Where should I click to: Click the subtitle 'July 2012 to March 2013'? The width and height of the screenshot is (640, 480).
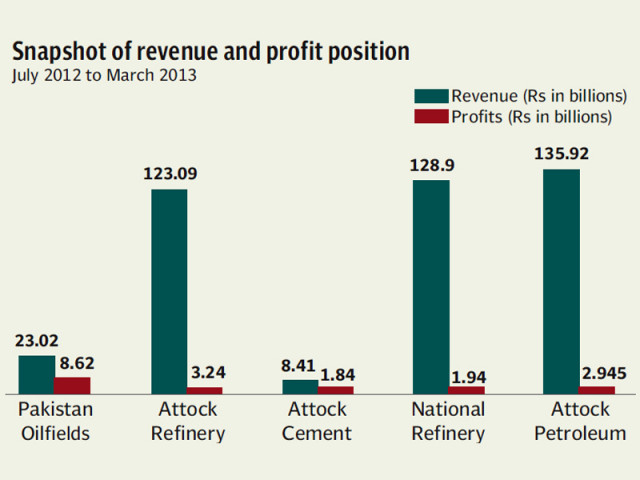pos(104,76)
